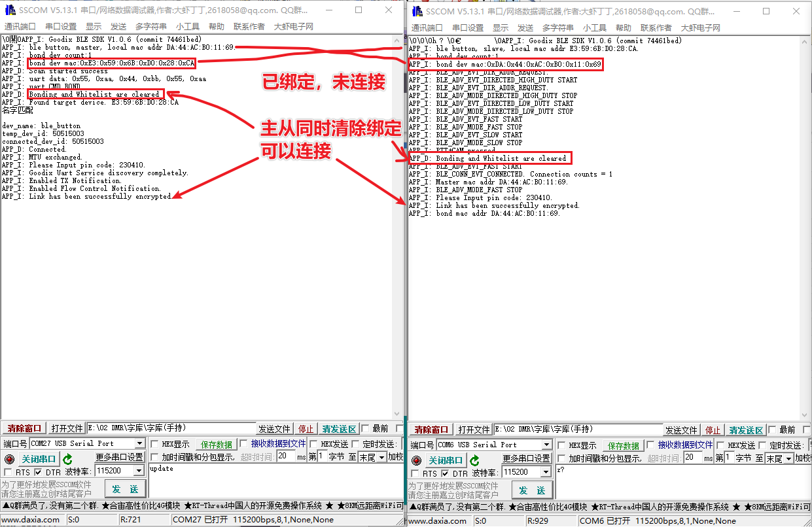812x527 pixels.
Task: Click red port status indicator in COM27 window
Action: tap(9, 459)
